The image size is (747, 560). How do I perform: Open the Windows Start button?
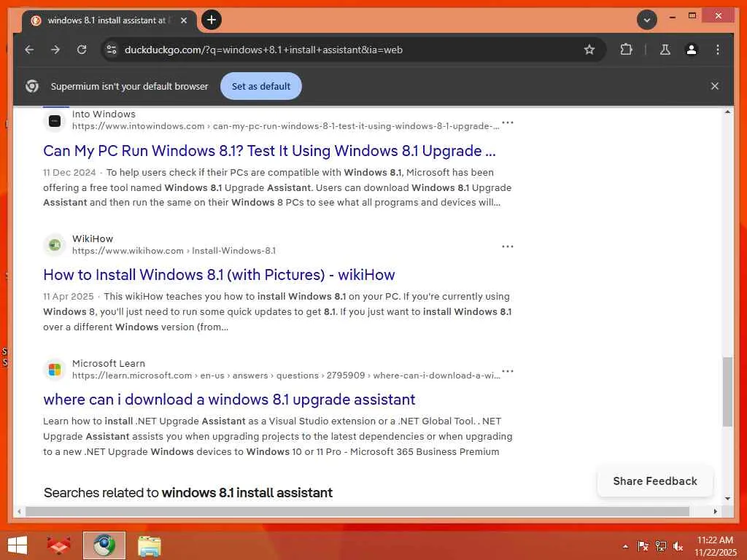click(18, 545)
